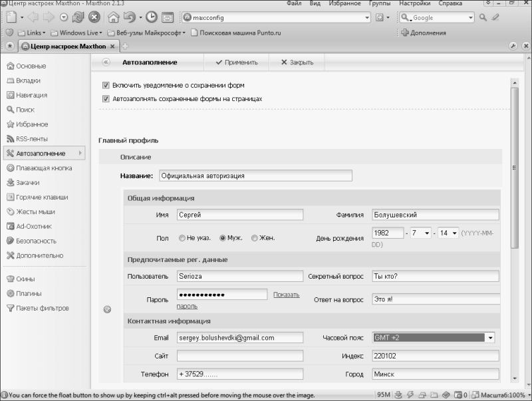This screenshot has height=401, width=532.
Task: Click the book-shaped icon in status bar
Action: tap(446, 395)
